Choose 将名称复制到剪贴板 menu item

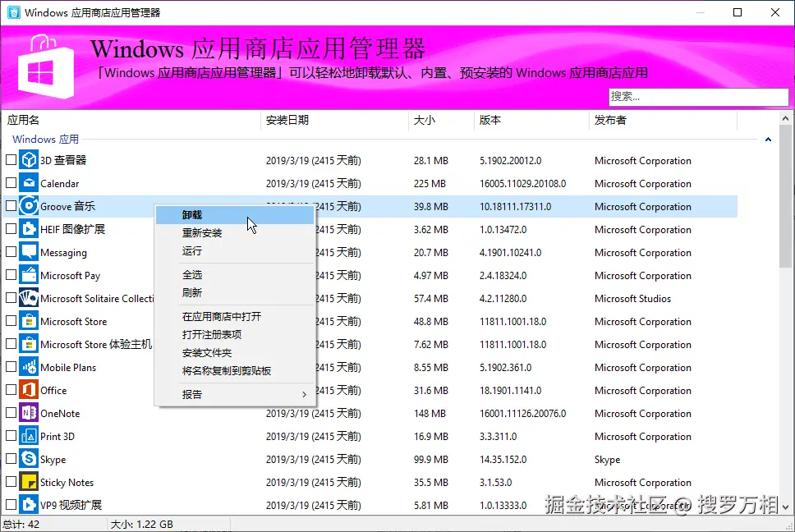[235, 371]
